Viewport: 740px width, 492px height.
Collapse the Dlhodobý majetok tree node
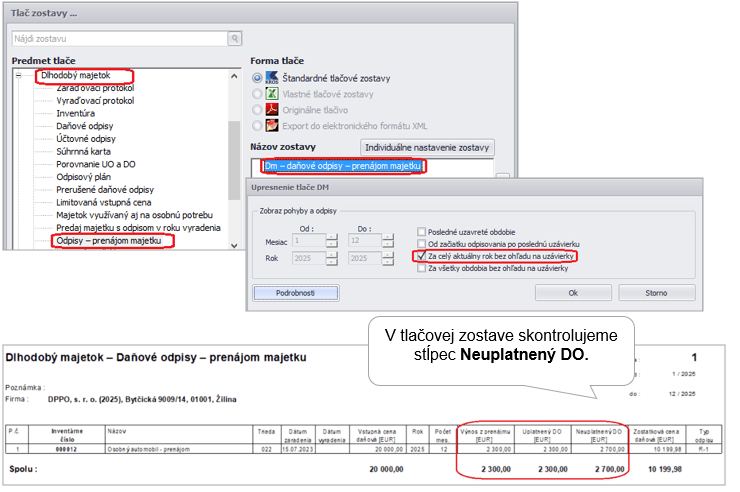[19, 76]
